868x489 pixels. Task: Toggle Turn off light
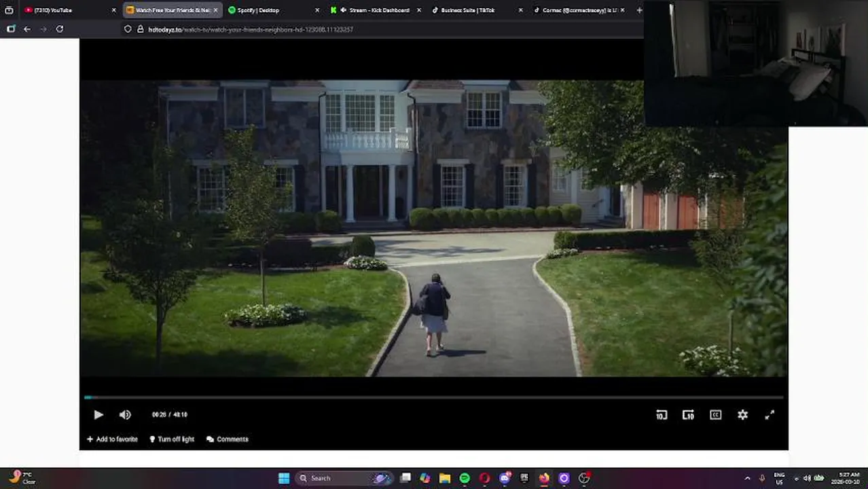pos(172,439)
